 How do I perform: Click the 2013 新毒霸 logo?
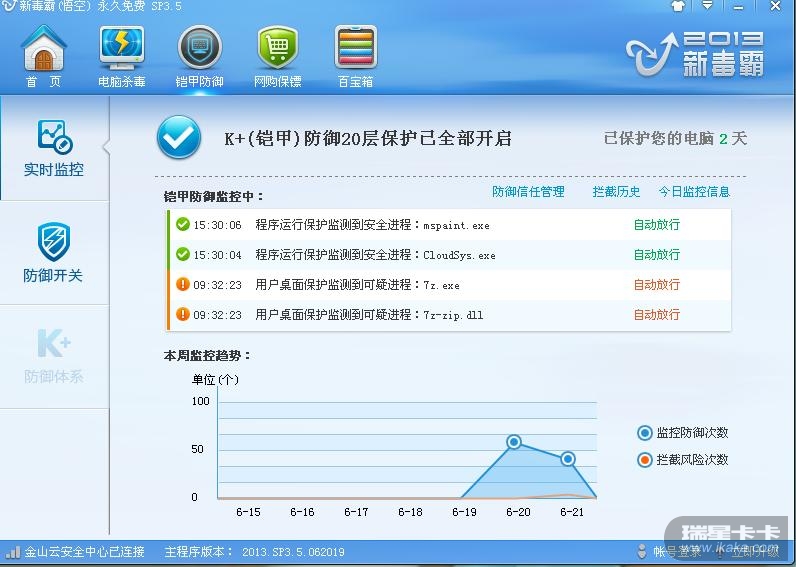coord(695,54)
